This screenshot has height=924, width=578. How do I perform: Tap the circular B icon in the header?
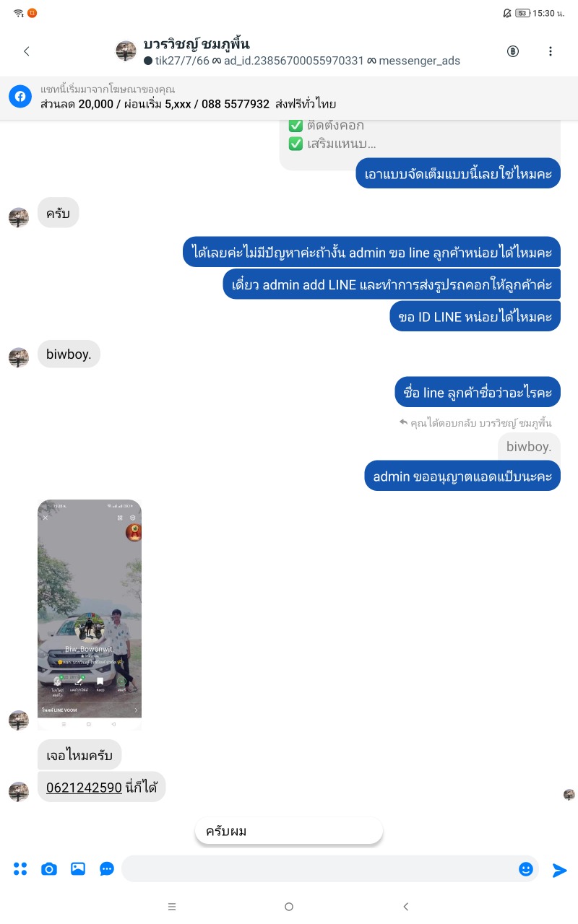click(513, 51)
